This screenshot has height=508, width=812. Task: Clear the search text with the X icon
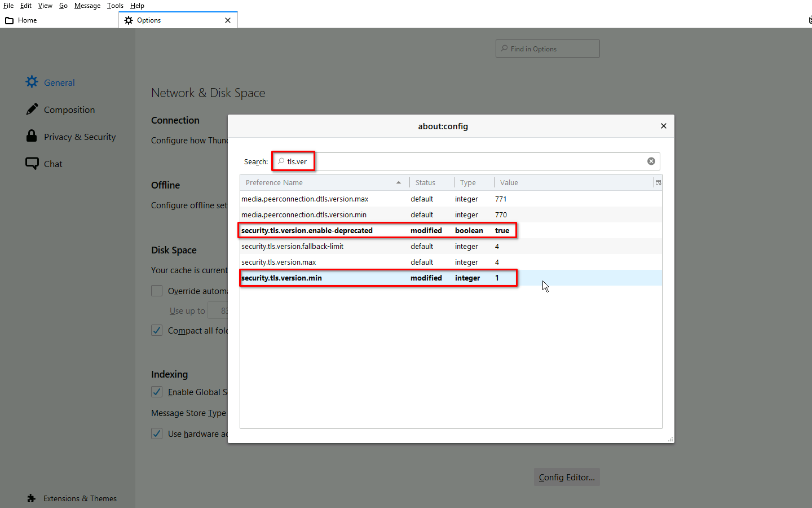651,161
